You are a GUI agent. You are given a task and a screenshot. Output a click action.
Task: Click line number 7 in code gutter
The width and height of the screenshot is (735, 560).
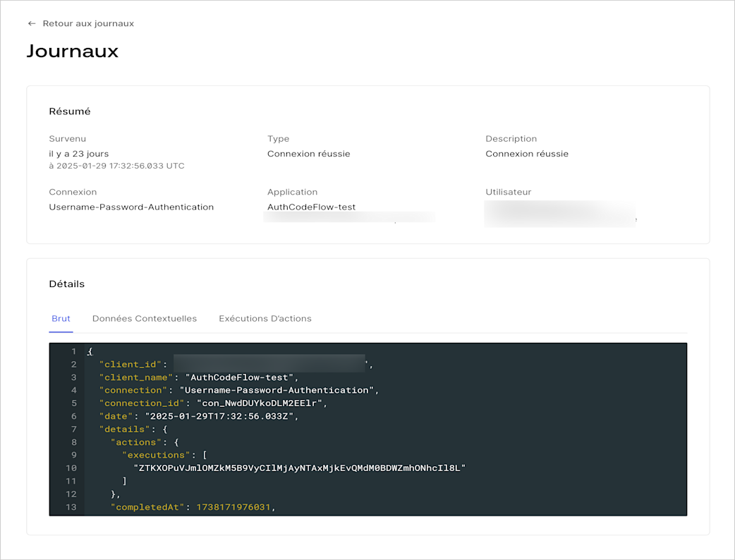coord(73,430)
